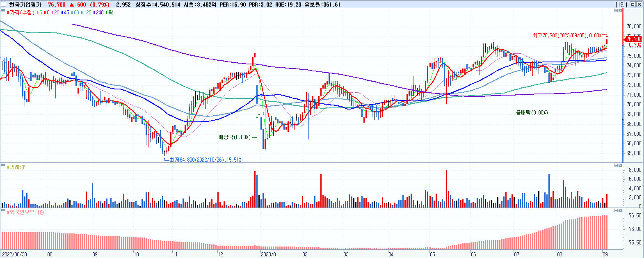Click the 상장수:4,540,514 header value
The height and width of the screenshot is (258, 644).
click(x=158, y=5)
